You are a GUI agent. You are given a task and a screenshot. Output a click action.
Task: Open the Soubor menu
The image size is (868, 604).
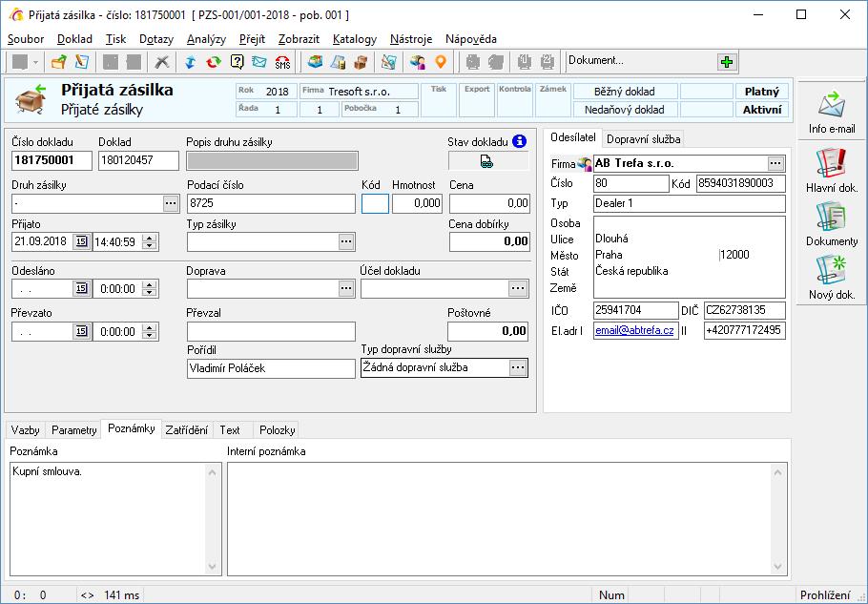click(x=26, y=39)
